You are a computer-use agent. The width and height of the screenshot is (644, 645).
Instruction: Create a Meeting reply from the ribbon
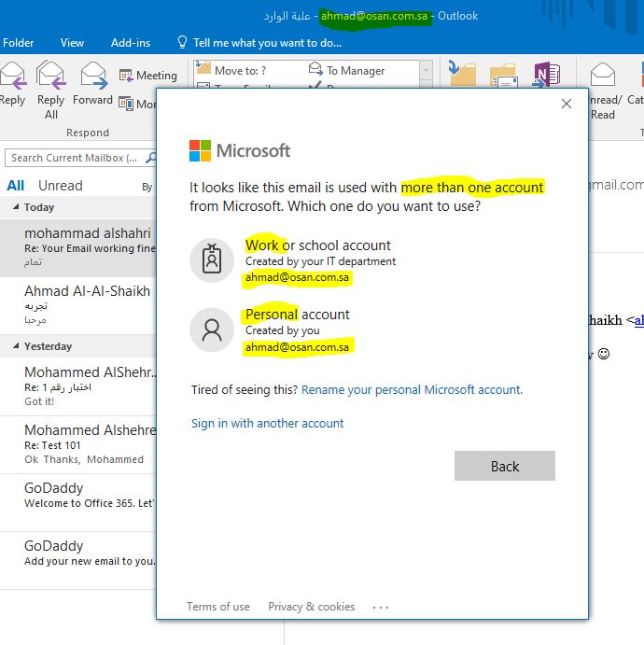tap(148, 76)
